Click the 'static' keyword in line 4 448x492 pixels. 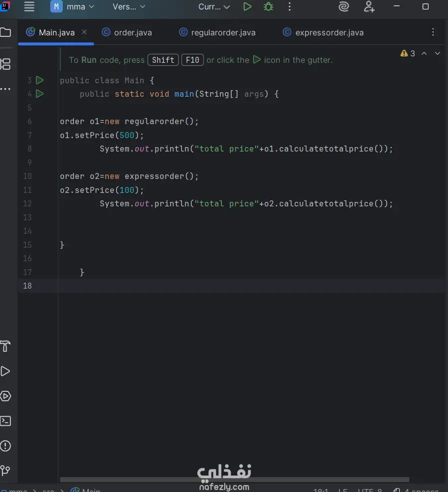click(129, 94)
